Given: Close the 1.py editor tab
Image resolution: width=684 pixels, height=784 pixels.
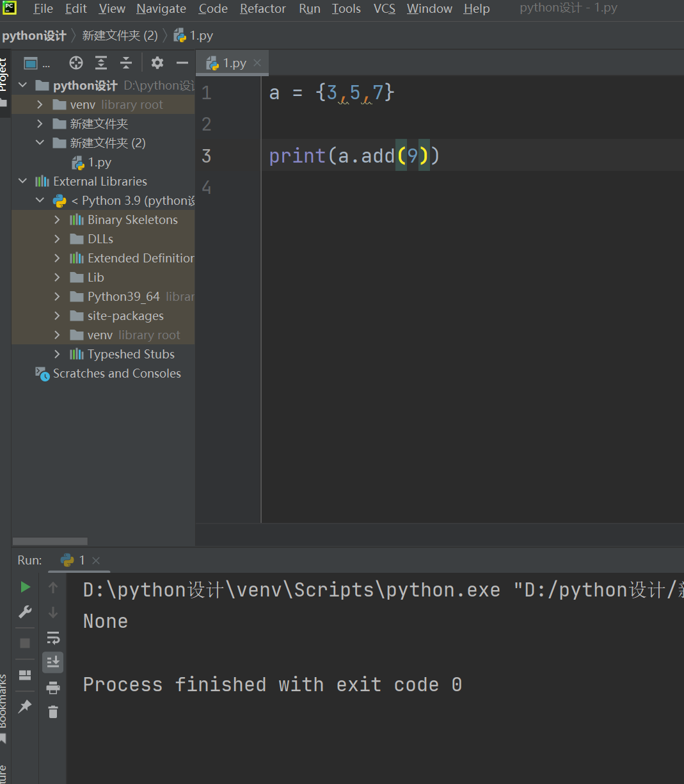Looking at the screenshot, I should pos(257,63).
